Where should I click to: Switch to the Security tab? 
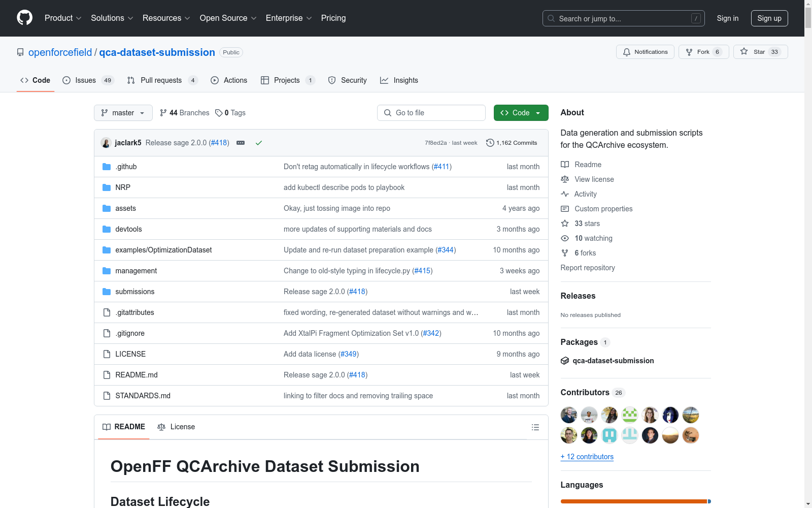[x=347, y=80]
